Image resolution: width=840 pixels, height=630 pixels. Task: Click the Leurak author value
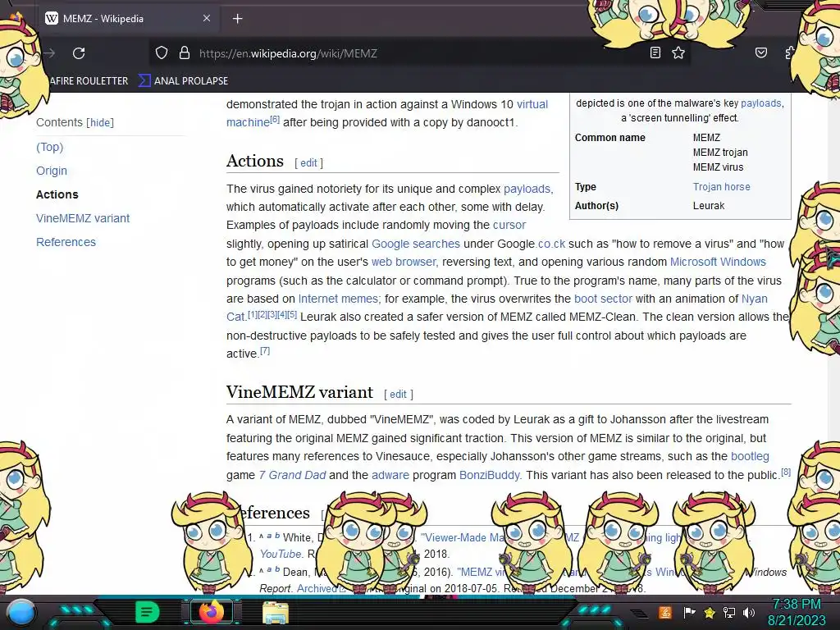[708, 206]
